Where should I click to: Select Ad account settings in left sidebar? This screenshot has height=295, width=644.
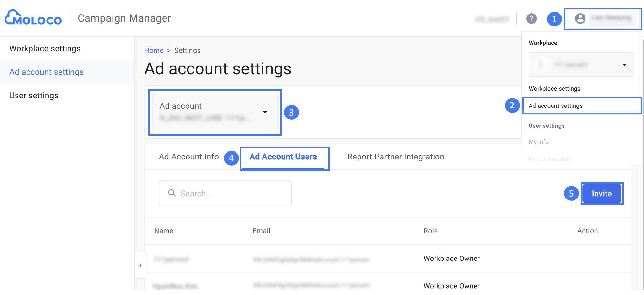(47, 72)
